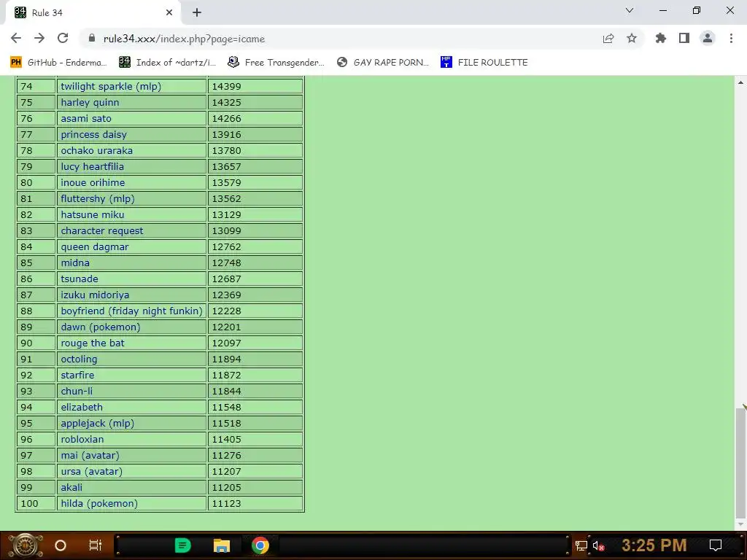Click the muted volume tray icon
747x560 pixels.
598,545
